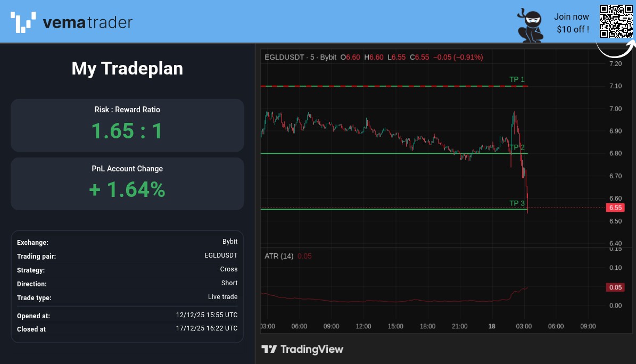The width and height of the screenshot is (636, 364).
Task: Click the vematrader logo icon
Action: tap(22, 22)
